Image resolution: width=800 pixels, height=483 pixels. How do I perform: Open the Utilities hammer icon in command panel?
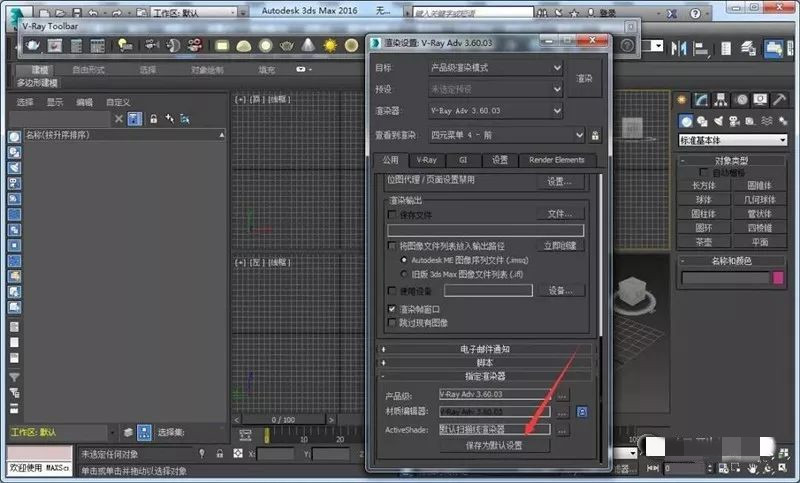pos(779,100)
